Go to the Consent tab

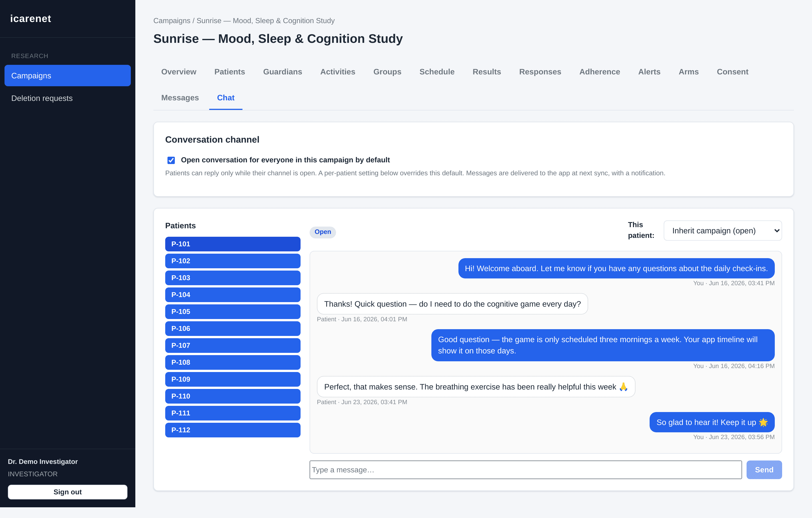732,72
